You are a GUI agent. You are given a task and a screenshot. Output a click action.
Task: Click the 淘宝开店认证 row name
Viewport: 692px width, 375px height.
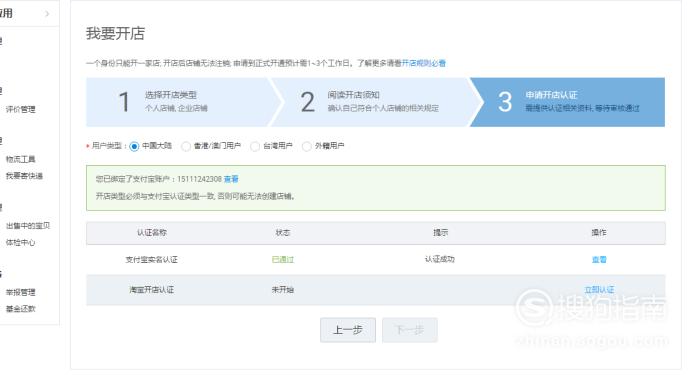[151, 289]
